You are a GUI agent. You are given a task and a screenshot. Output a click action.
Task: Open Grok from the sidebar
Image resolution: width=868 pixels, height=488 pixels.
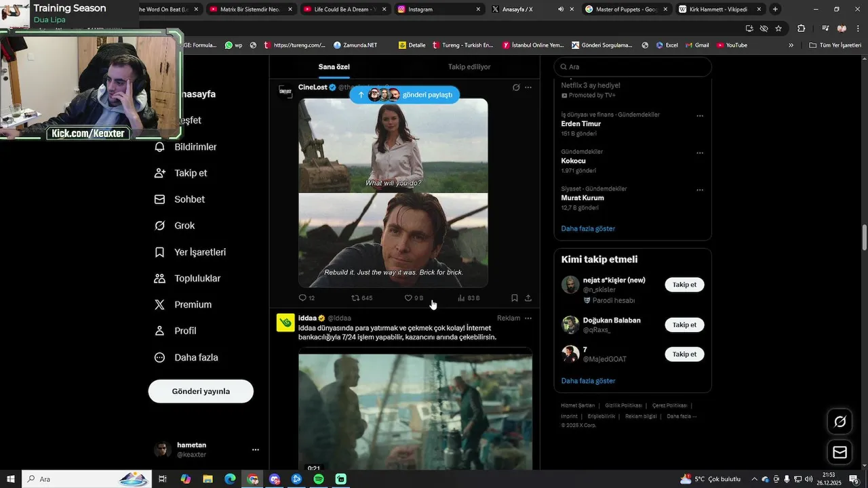click(x=174, y=226)
